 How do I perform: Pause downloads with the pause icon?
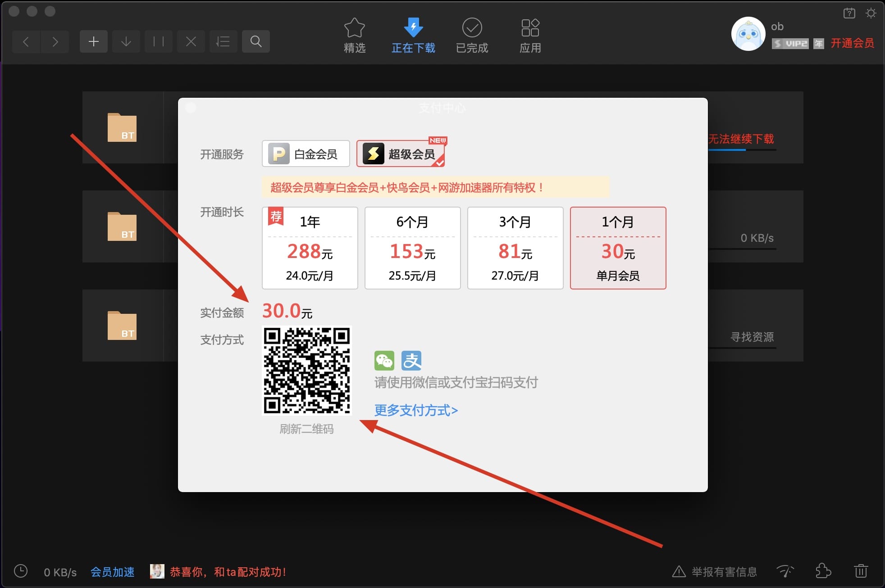pyautogui.click(x=159, y=42)
